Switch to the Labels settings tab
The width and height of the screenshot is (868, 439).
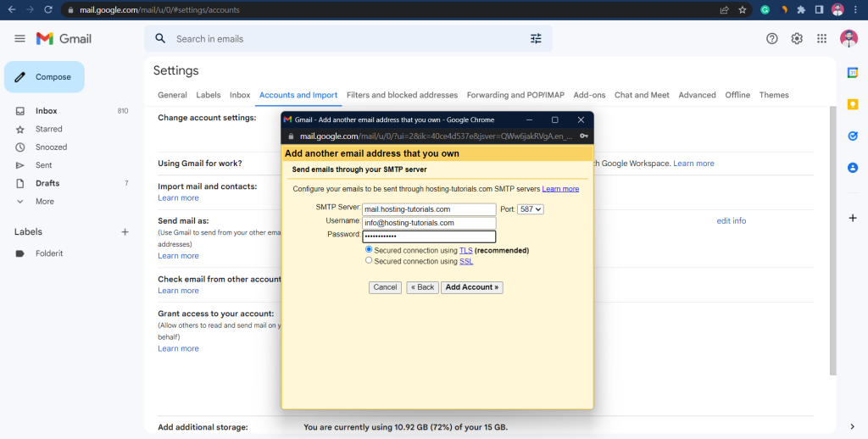209,95
